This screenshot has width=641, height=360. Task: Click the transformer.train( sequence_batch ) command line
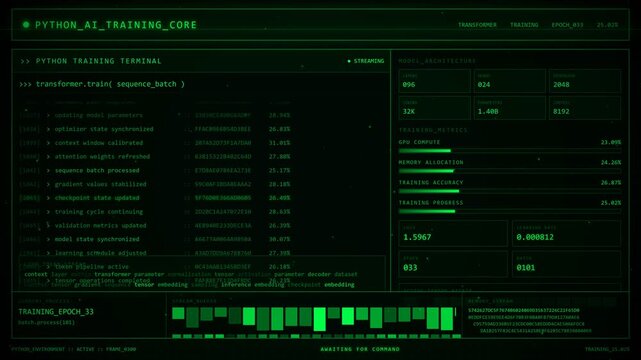(110, 84)
